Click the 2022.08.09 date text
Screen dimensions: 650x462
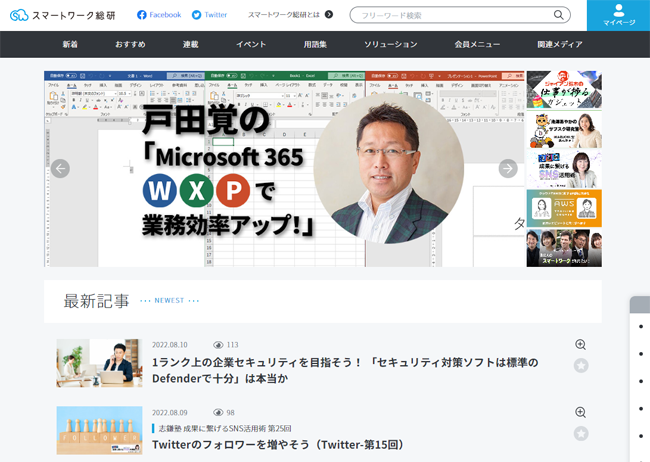tap(170, 413)
